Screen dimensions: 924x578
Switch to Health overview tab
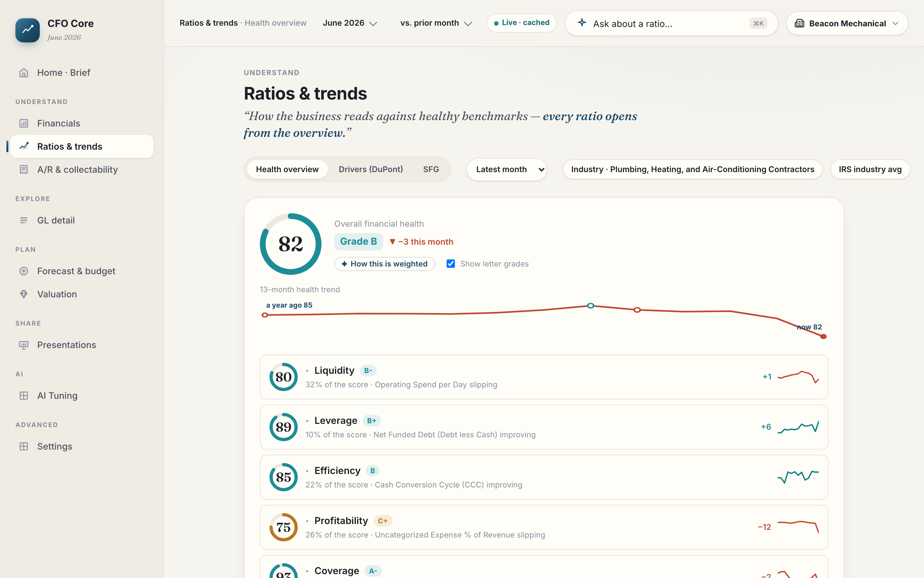(x=287, y=169)
